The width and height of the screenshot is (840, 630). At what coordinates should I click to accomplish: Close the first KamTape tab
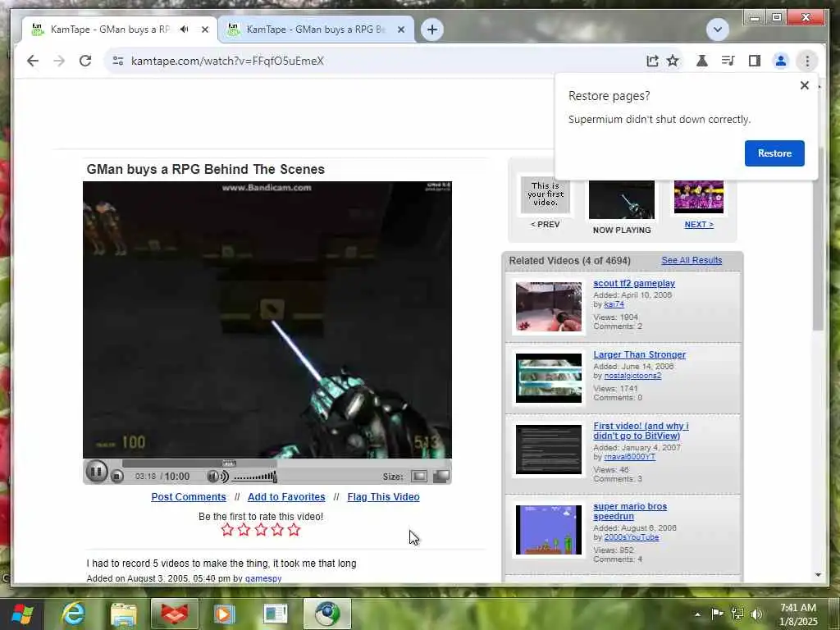click(x=204, y=30)
